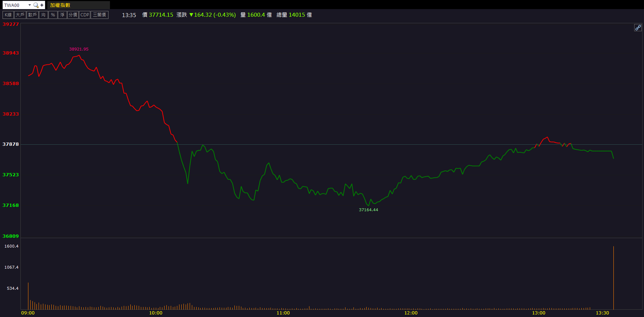Click the 13:35 time readout
This screenshot has width=644, height=317.
point(129,15)
